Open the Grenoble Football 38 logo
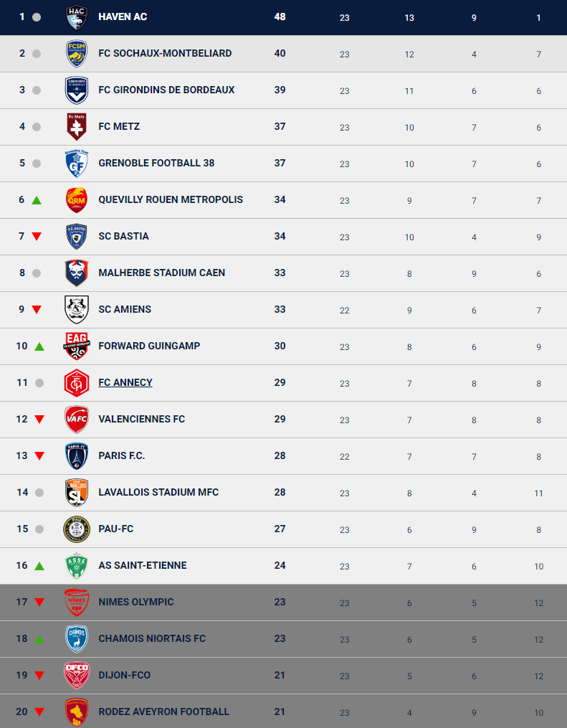Image resolution: width=567 pixels, height=728 pixels. [x=77, y=164]
